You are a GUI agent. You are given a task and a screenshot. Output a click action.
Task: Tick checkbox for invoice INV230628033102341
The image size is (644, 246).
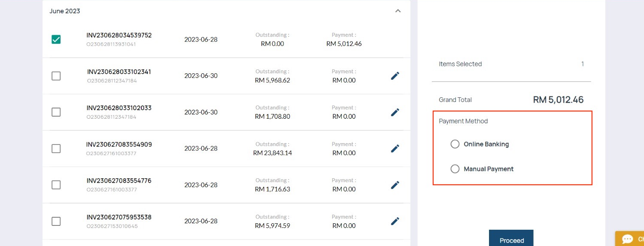click(56, 76)
